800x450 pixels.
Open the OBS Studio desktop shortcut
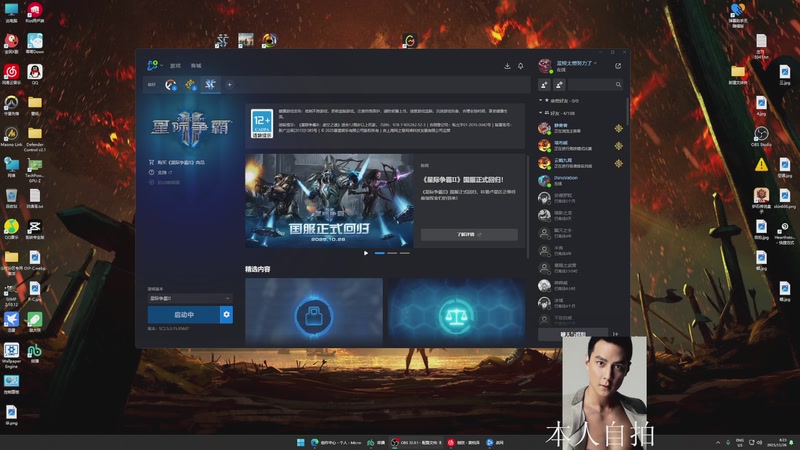coord(761,136)
